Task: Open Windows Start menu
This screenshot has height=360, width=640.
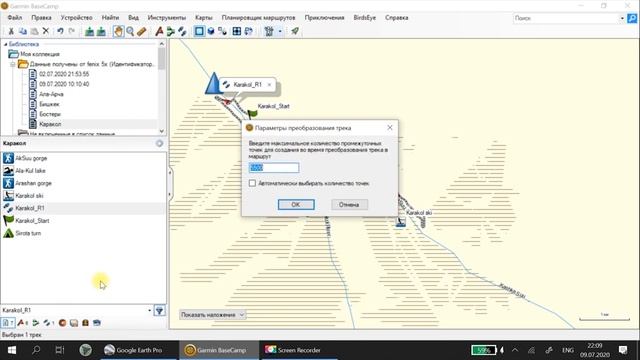Action: coord(11,350)
